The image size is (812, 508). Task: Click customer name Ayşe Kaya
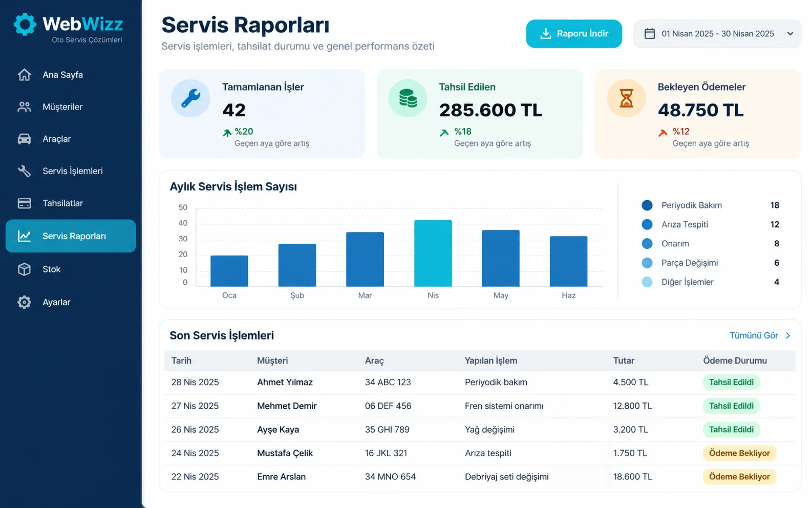pyautogui.click(x=278, y=430)
